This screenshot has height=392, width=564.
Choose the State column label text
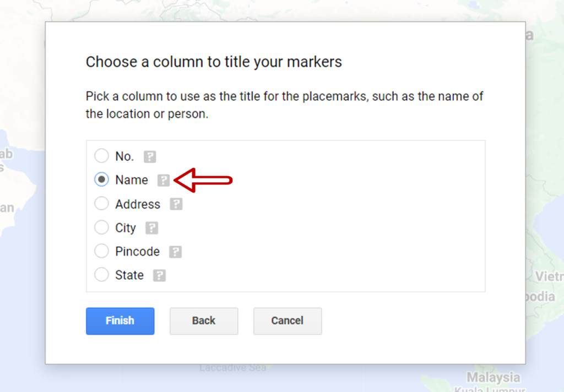[129, 275]
